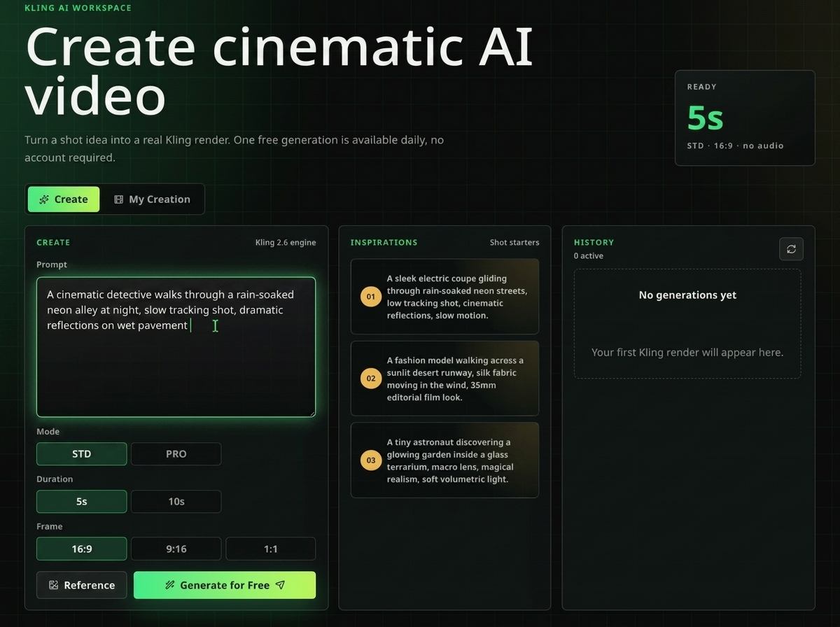Click the sparkle icon on Create tab
This screenshot has height=627, width=840.
pos(44,199)
